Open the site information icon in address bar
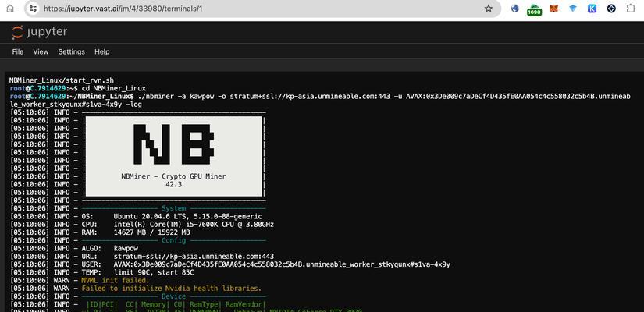This screenshot has width=644, height=312. 33,9
